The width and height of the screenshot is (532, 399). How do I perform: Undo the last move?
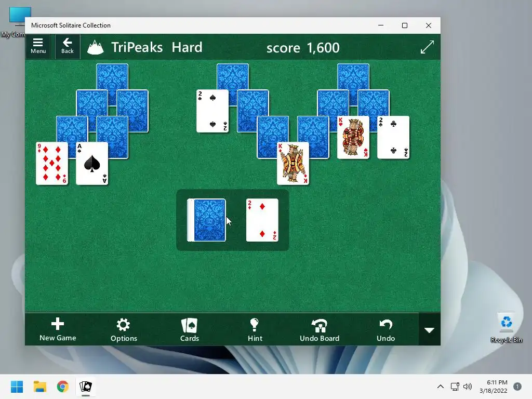pyautogui.click(x=386, y=329)
